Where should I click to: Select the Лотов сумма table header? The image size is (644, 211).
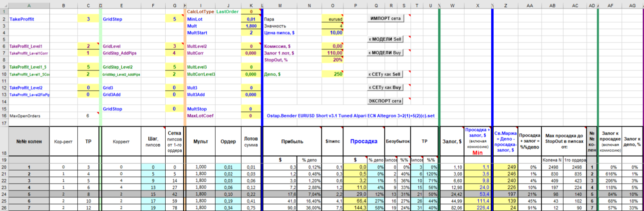click(x=250, y=141)
